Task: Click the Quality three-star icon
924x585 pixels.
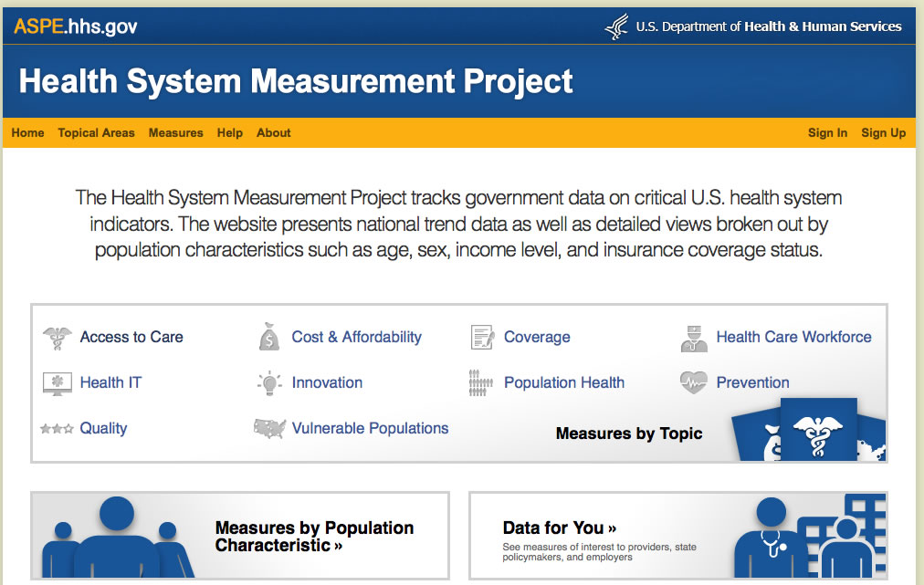Action: coord(57,428)
